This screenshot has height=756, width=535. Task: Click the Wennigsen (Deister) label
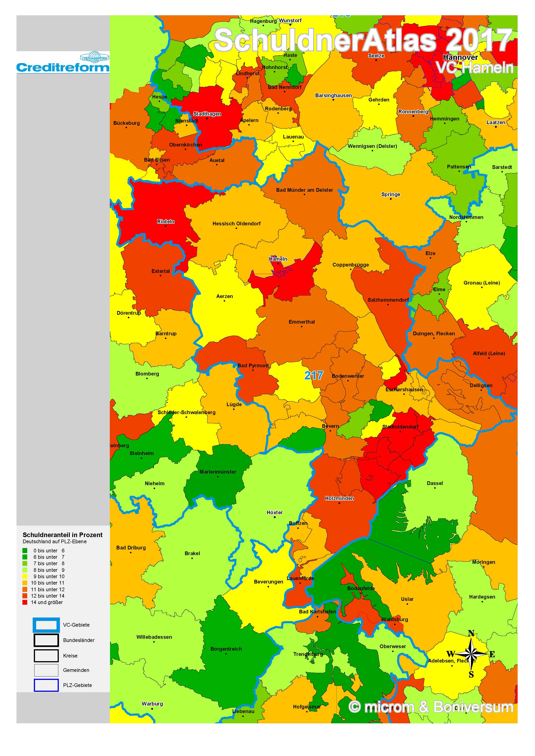pyautogui.click(x=373, y=146)
